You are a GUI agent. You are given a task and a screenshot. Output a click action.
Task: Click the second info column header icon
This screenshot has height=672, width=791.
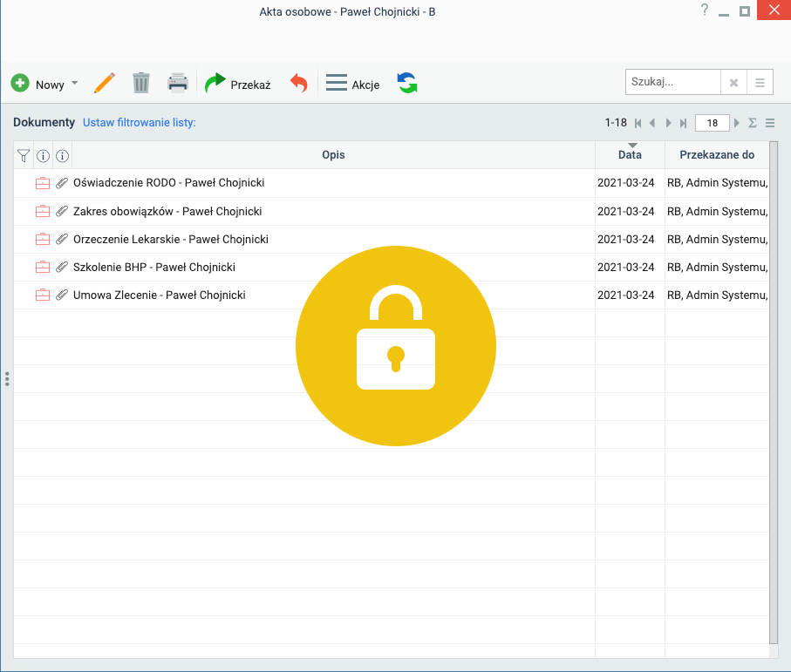62,156
